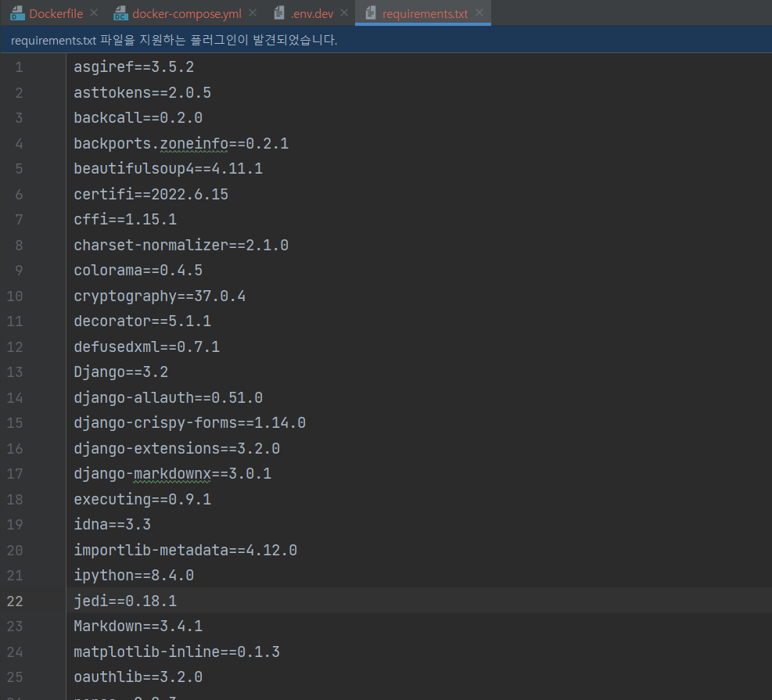Place cursor on cryptography==37.0.4
The height and width of the screenshot is (700, 772).
160,296
